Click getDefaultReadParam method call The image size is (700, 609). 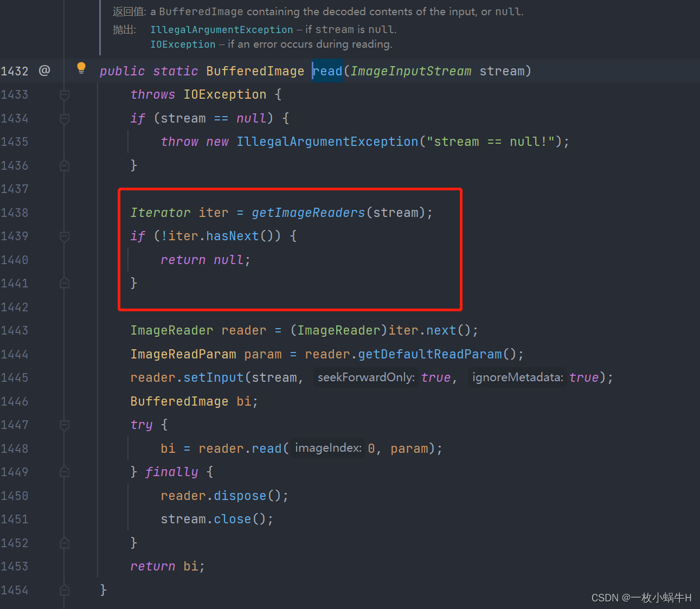(x=430, y=354)
